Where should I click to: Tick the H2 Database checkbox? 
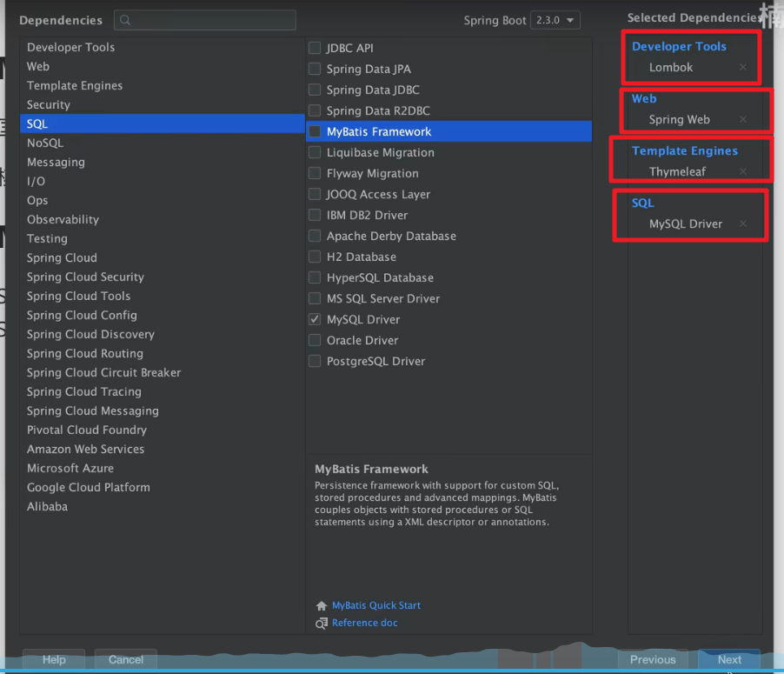point(315,257)
